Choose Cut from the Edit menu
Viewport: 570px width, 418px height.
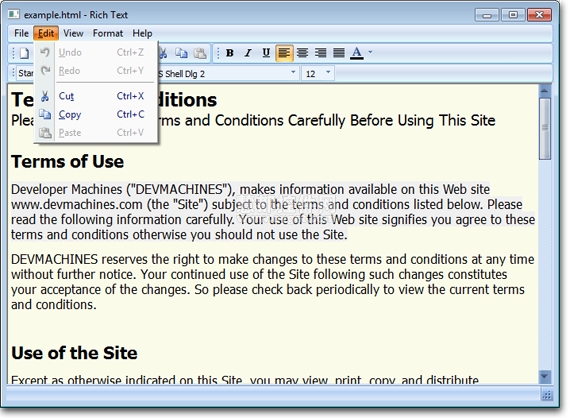(x=96, y=96)
